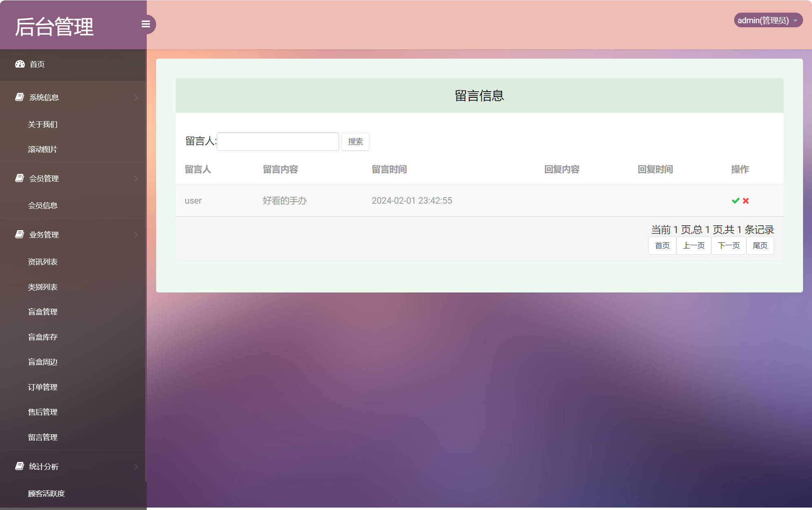Click the 系统信息 book icon

[19, 97]
